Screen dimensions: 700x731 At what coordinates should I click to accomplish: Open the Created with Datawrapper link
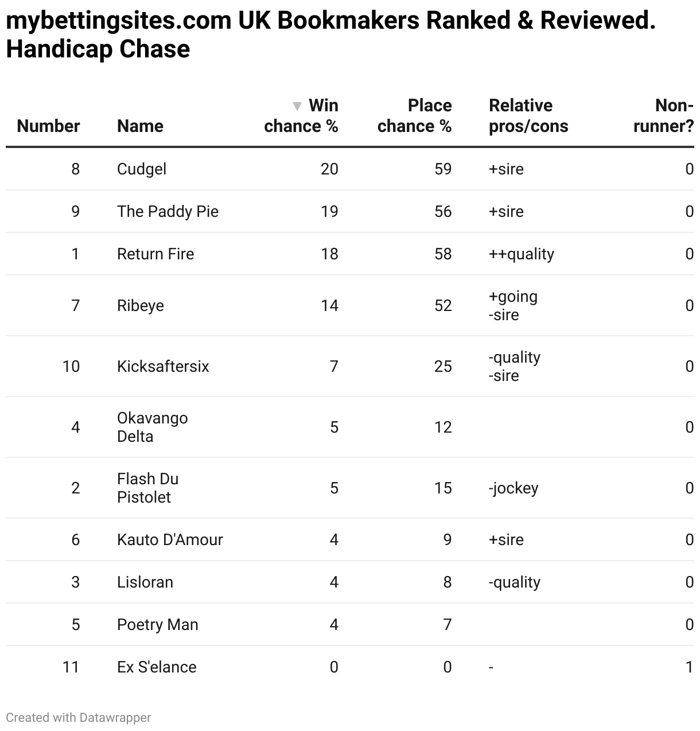79,717
